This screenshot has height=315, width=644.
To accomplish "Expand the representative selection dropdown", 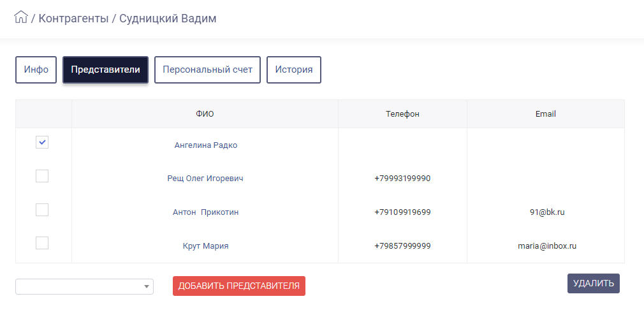I will tap(84, 287).
